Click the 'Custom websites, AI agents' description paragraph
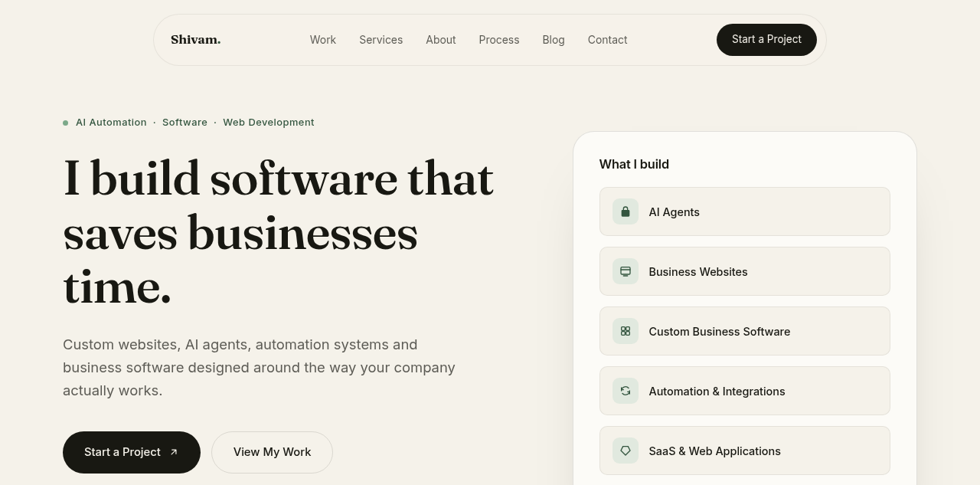 click(260, 368)
